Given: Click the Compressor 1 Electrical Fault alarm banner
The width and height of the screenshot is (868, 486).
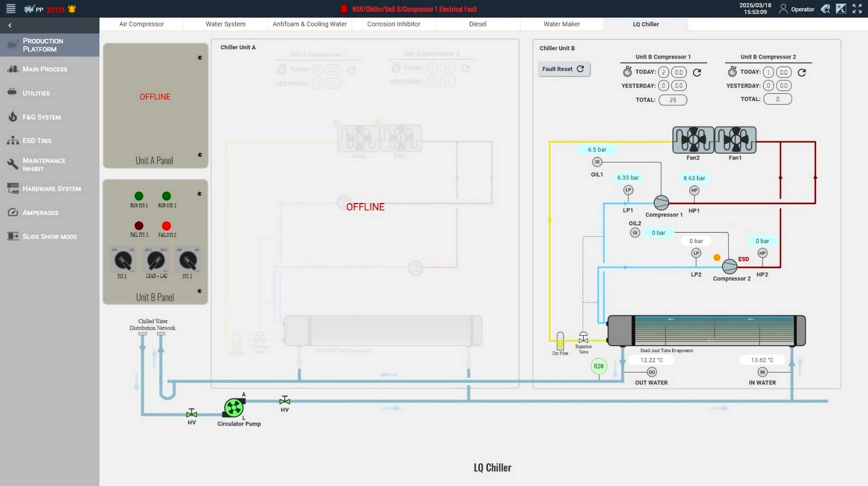Looking at the screenshot, I should point(414,9).
